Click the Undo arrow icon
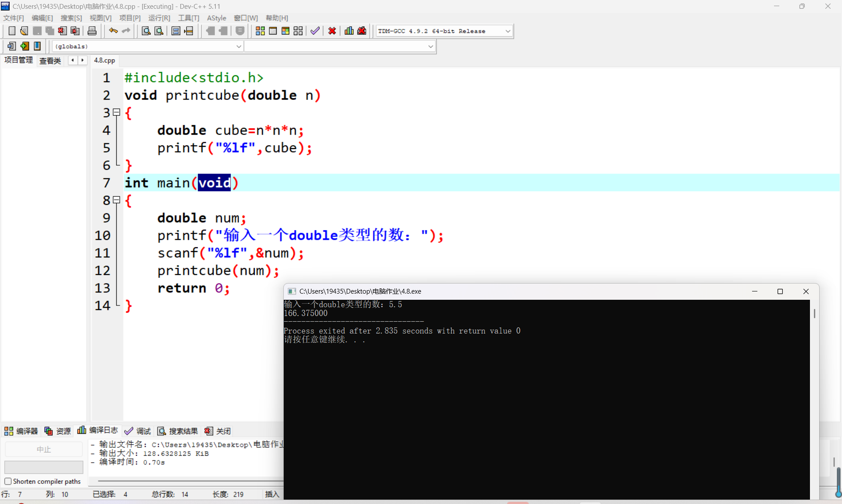 113,31
